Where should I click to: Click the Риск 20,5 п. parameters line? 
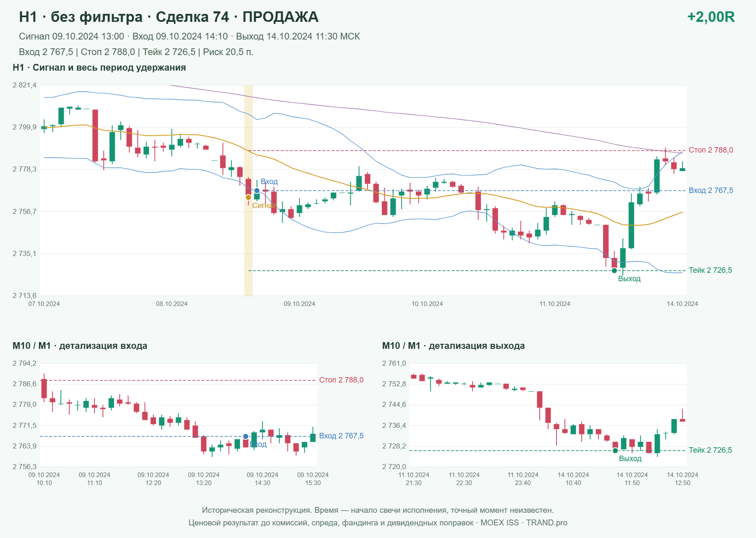136,52
